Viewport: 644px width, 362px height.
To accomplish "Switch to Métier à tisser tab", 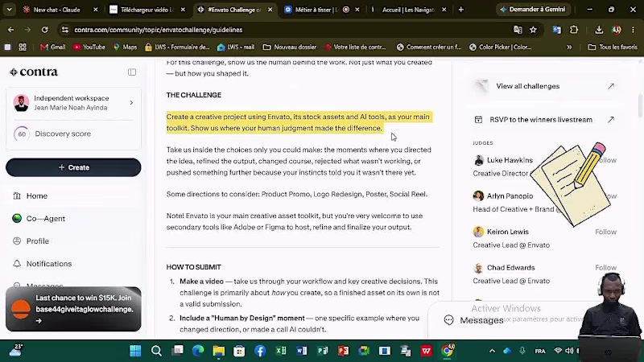I will tap(316, 10).
